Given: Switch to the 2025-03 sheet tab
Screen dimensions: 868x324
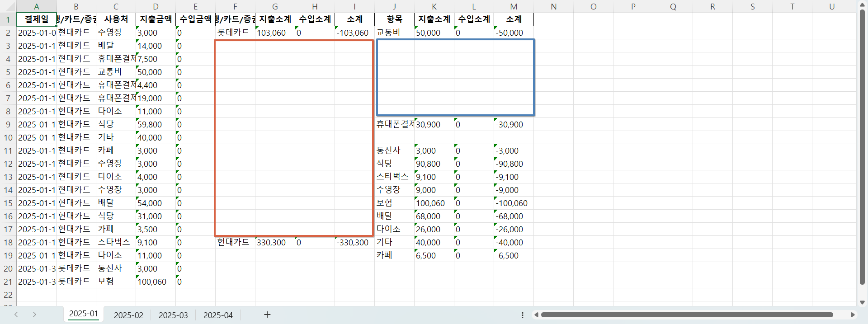Looking at the screenshot, I should 173,315.
